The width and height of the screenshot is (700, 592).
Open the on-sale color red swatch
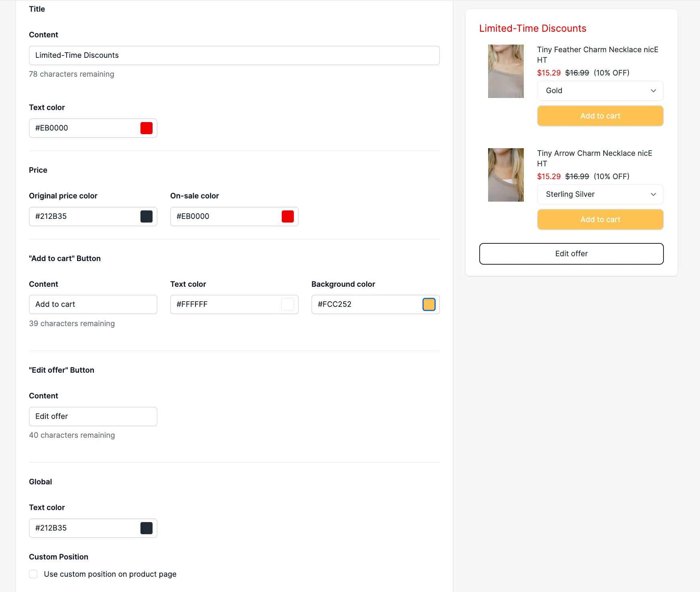click(x=288, y=216)
